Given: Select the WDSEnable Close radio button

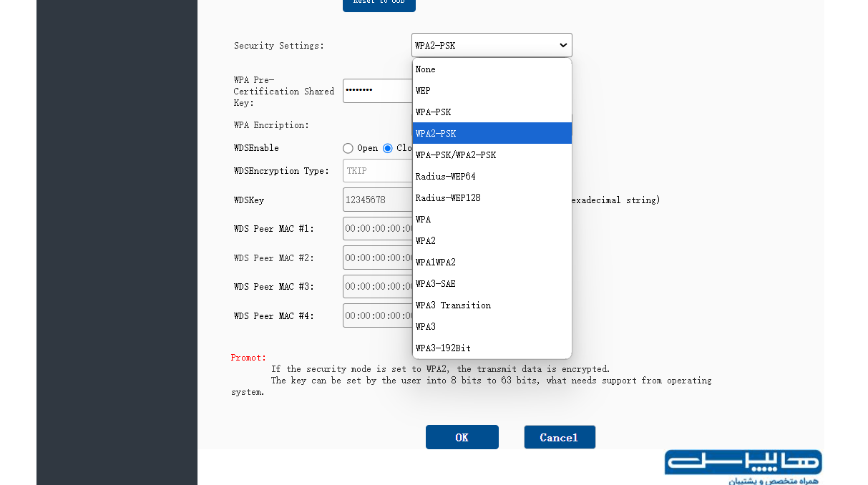Looking at the screenshot, I should [388, 148].
